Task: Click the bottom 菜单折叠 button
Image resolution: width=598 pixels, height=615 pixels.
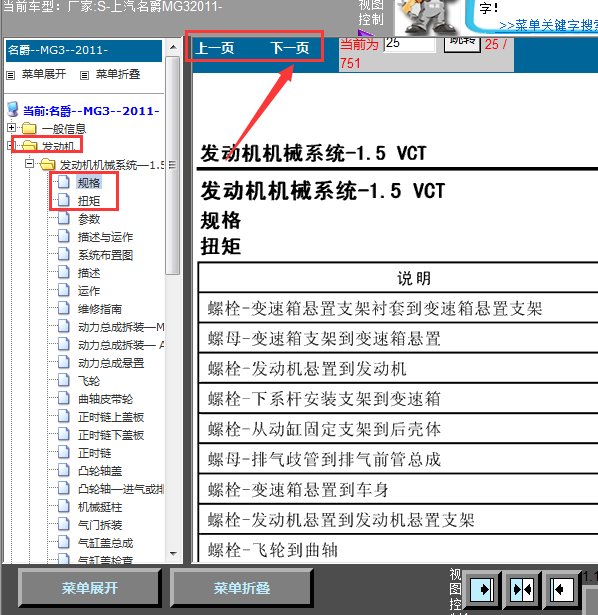Action: point(242,588)
